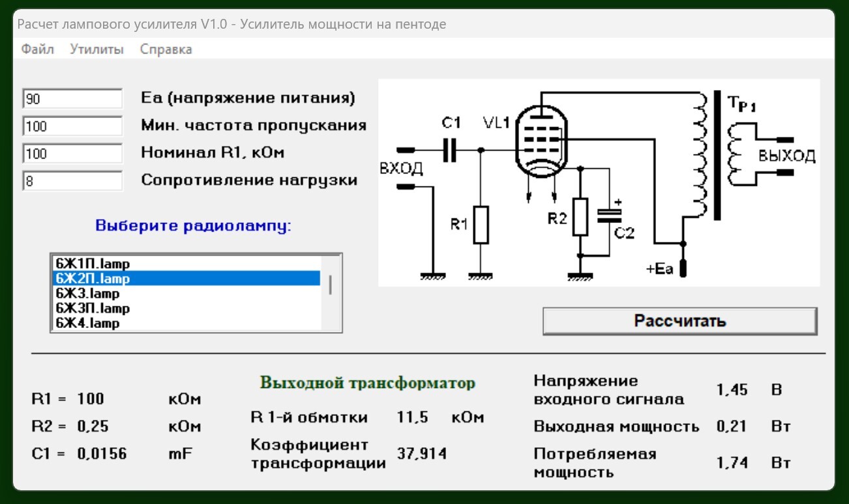The height and width of the screenshot is (504, 849).
Task: Open the Справка menu
Action: coord(166,50)
